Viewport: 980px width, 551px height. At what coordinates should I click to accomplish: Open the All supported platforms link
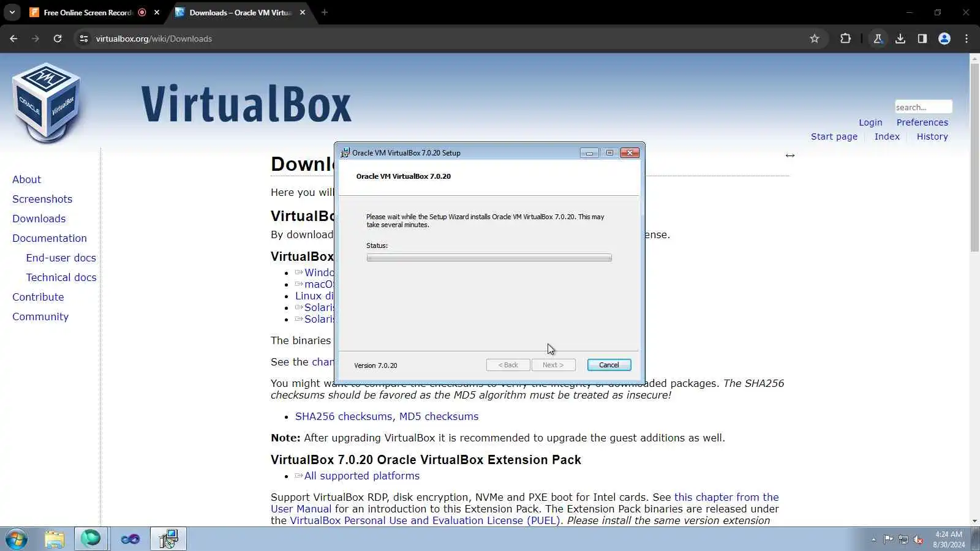tap(361, 476)
